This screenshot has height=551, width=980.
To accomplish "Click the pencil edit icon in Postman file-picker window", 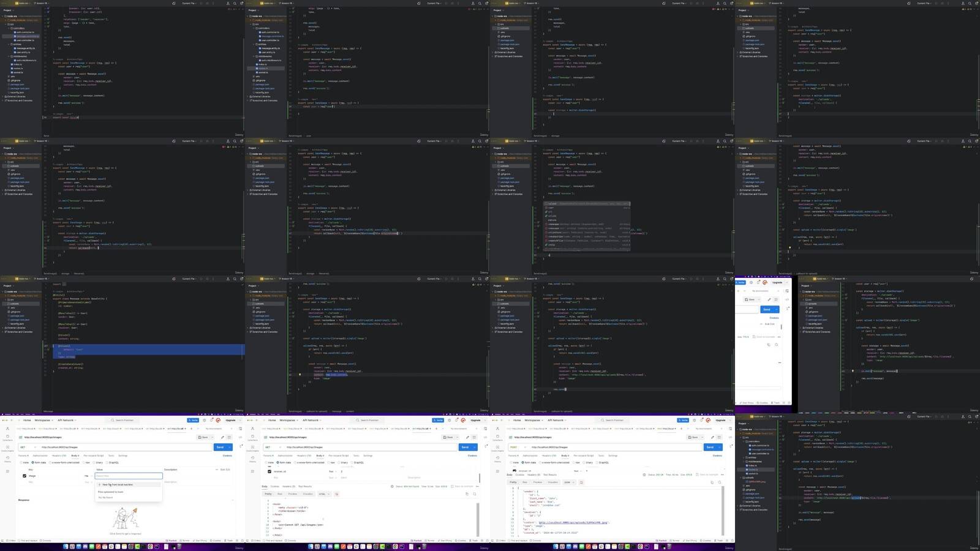I will pyautogui.click(x=222, y=437).
